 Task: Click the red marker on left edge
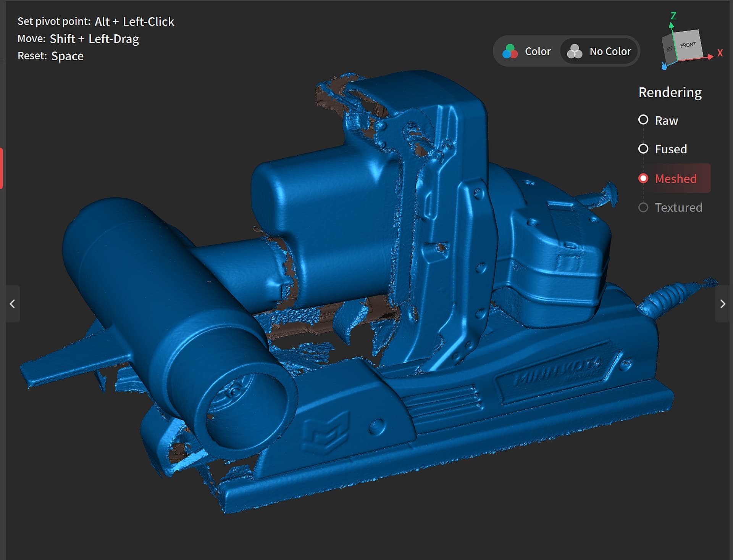tap(2, 168)
